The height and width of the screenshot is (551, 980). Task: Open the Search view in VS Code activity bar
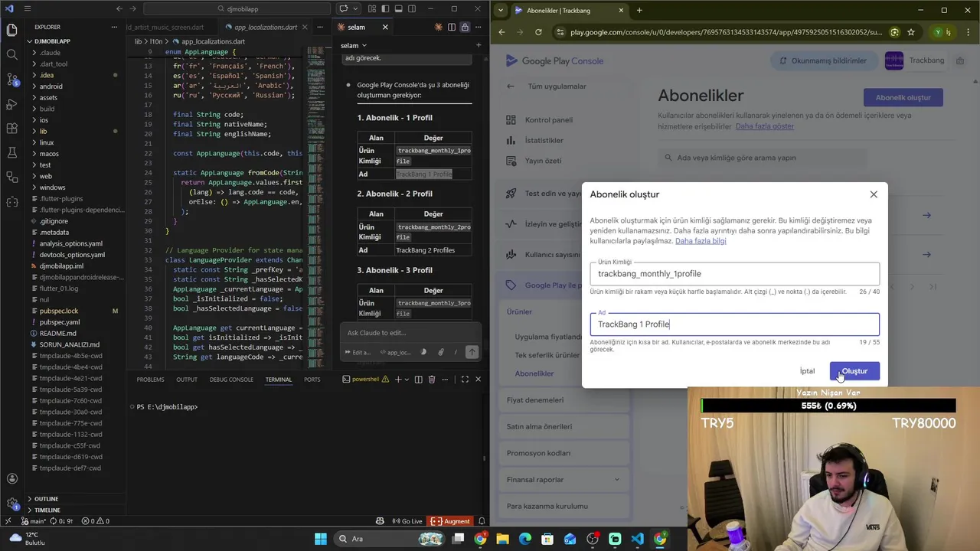coord(11,54)
